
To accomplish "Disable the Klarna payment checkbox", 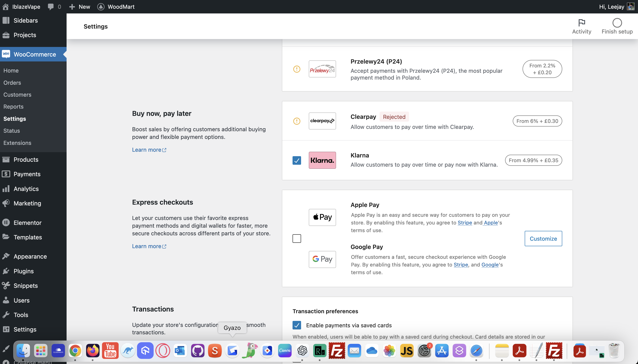I will pyautogui.click(x=297, y=160).
